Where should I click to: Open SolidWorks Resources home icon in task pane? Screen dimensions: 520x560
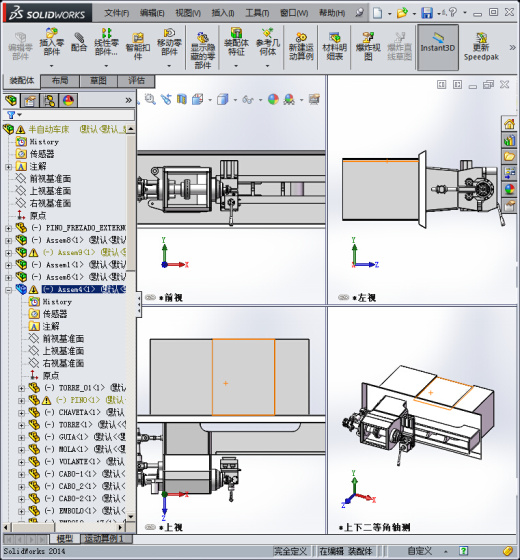510,124
